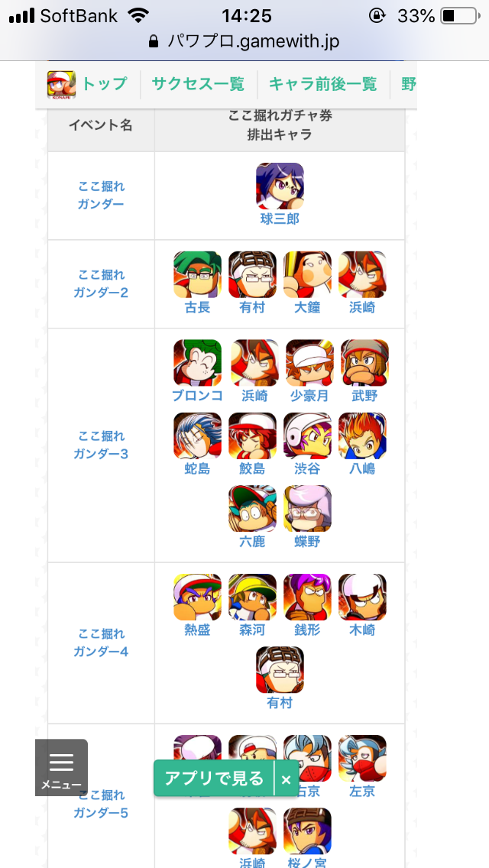Image resolution: width=489 pixels, height=868 pixels.
Task: Follow the ここ掘れガンダー4 event link
Action: (x=101, y=643)
